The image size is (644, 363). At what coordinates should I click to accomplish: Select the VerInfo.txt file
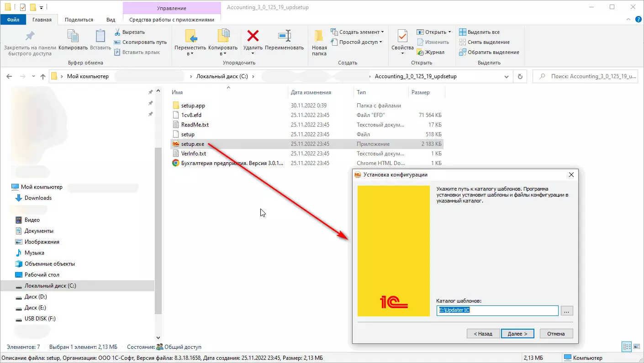point(306,154)
